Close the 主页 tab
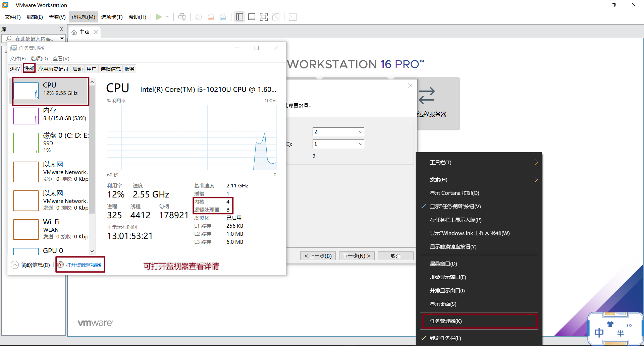 96,32
